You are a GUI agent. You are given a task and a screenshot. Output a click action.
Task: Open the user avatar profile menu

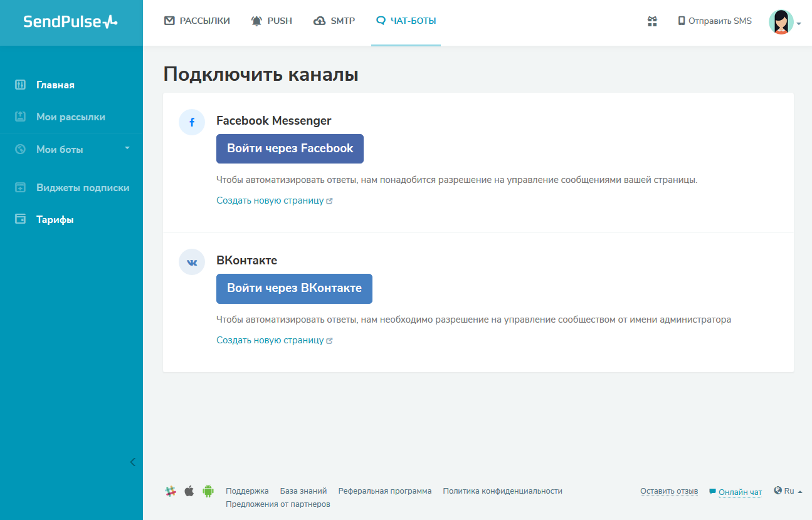784,22
